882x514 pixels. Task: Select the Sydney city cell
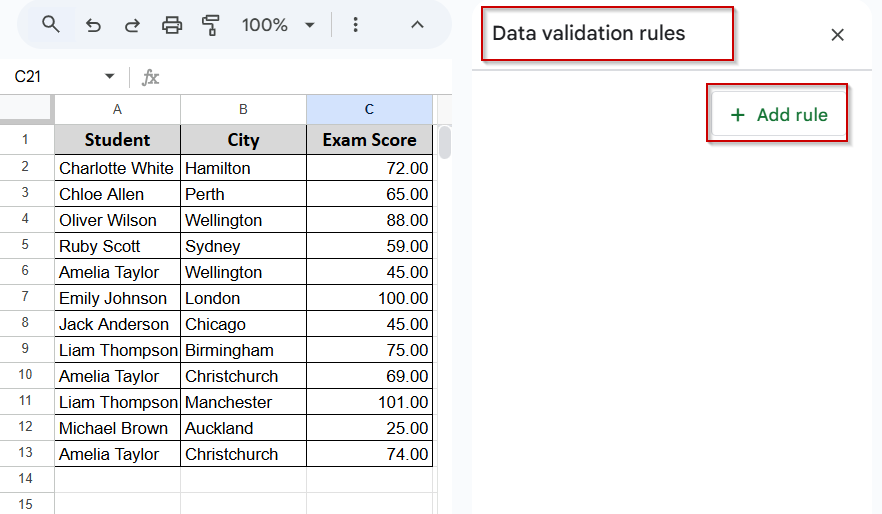coord(243,246)
